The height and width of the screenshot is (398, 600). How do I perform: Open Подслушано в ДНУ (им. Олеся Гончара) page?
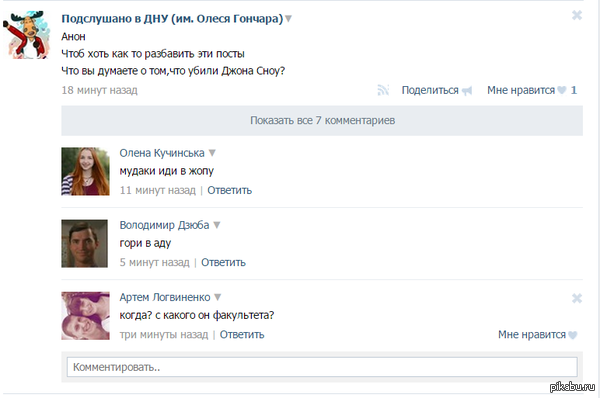(172, 18)
